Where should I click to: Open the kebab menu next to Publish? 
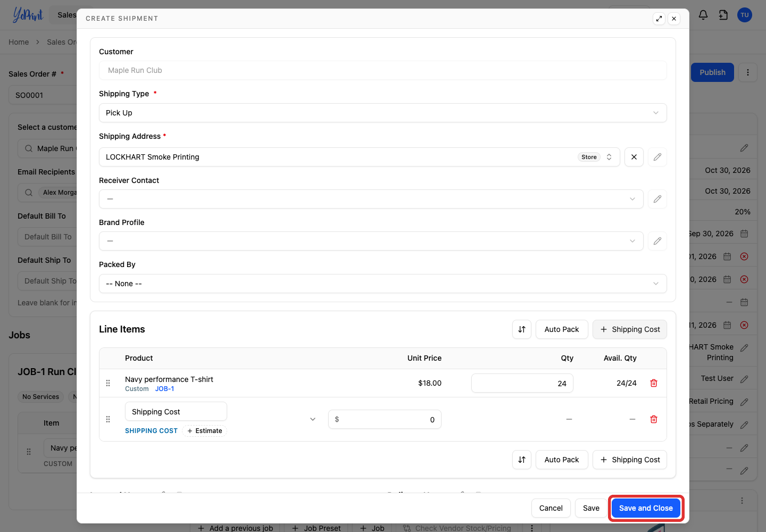(x=748, y=72)
